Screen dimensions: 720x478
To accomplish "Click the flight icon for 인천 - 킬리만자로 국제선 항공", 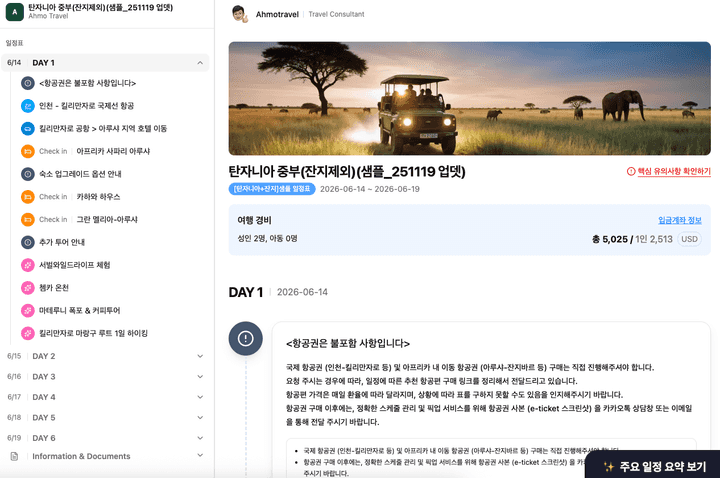I will 28,106.
